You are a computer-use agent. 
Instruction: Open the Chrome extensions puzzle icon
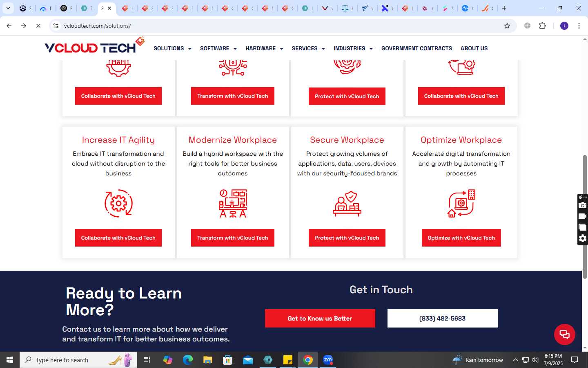[542, 26]
